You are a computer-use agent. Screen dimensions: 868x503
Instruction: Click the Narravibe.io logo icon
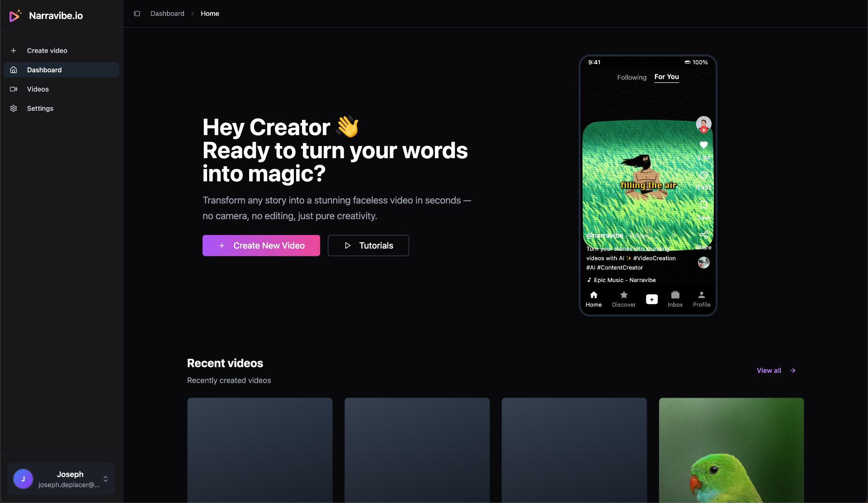[15, 16]
